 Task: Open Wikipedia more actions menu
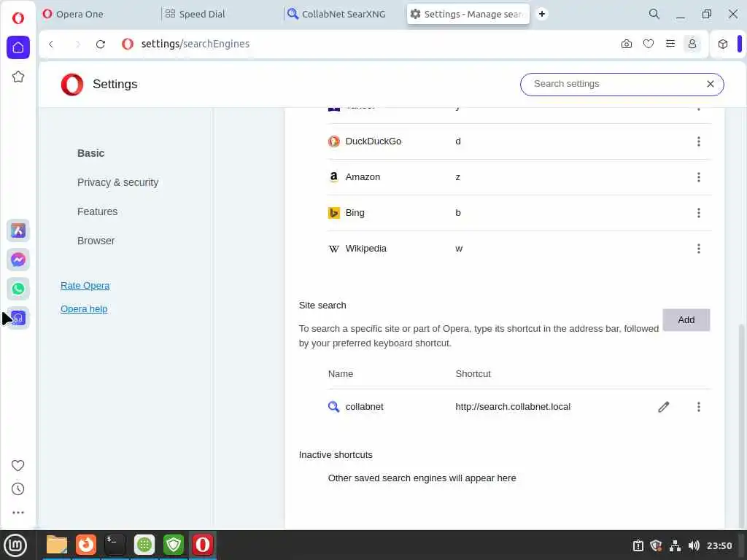point(698,249)
